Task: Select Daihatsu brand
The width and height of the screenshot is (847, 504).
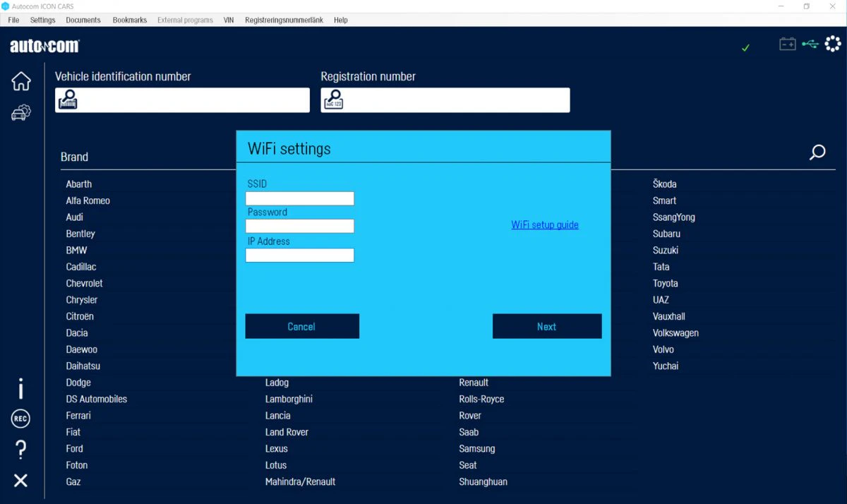Action: [x=83, y=366]
